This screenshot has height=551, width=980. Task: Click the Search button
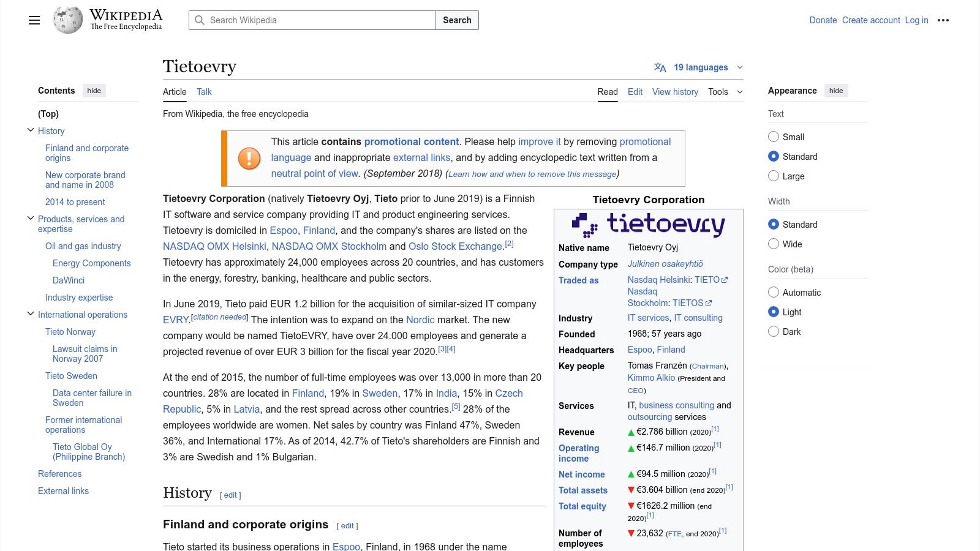(x=457, y=20)
